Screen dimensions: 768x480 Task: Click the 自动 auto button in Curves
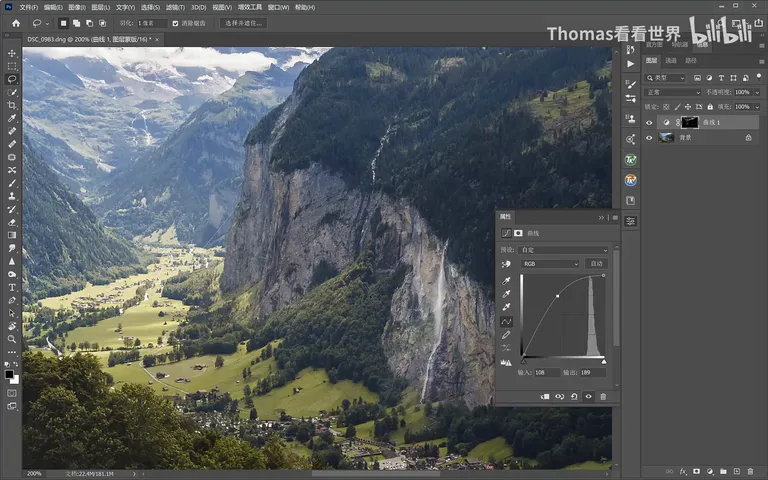[x=596, y=264]
